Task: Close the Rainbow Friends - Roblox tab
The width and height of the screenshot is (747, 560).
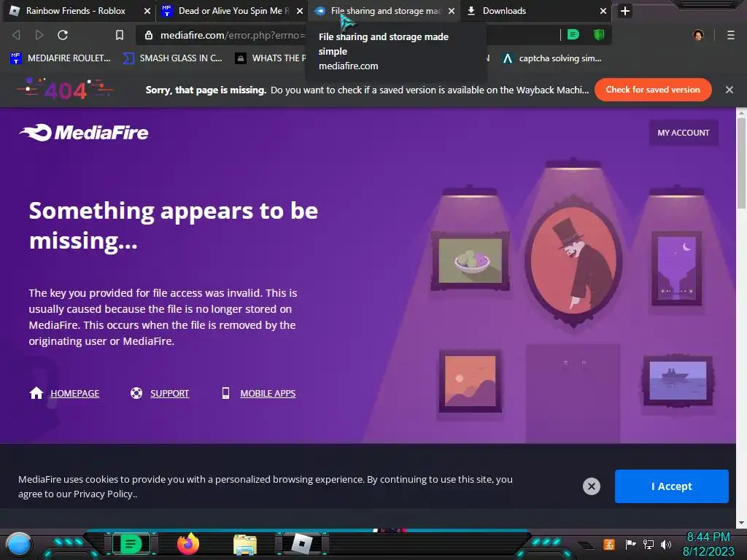Action: coord(147,11)
